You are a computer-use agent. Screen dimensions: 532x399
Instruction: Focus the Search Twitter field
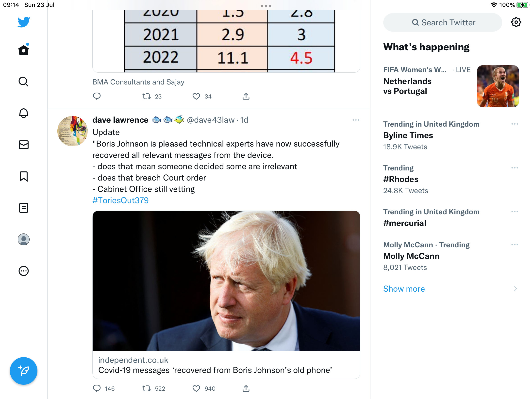(443, 22)
